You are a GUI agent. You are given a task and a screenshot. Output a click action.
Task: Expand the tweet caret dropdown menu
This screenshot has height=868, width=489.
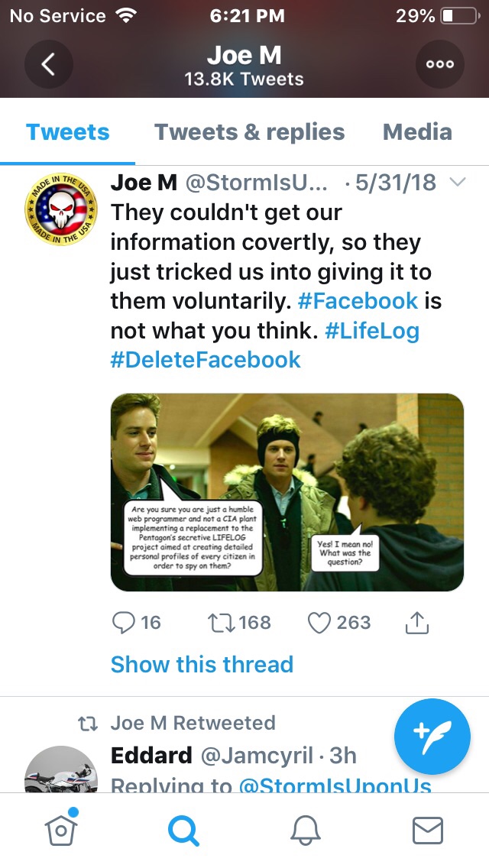click(457, 183)
